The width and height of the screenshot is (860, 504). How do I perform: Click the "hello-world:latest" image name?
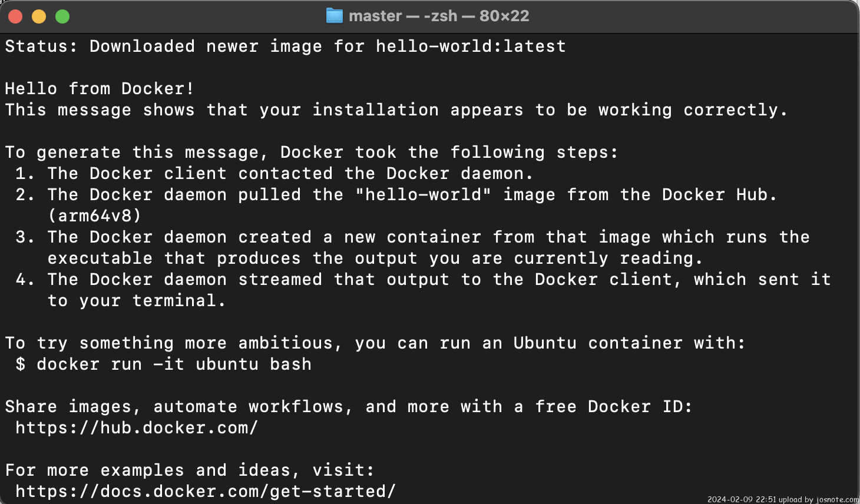click(471, 47)
